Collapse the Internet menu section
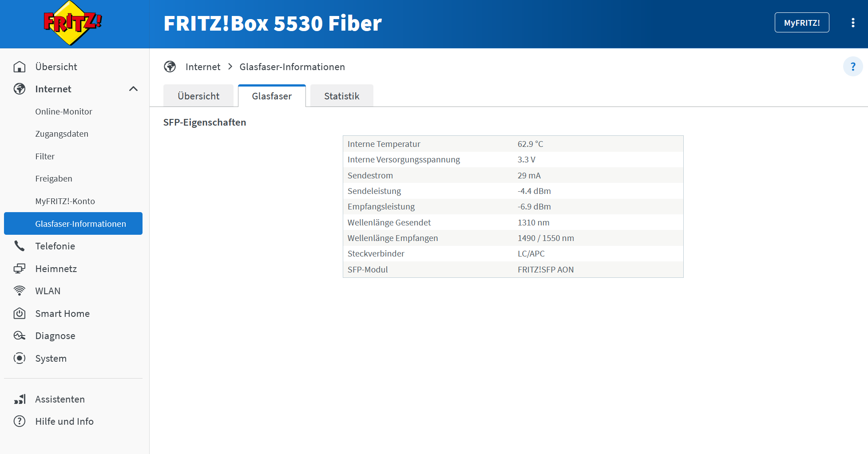The image size is (868, 454). pos(133,89)
